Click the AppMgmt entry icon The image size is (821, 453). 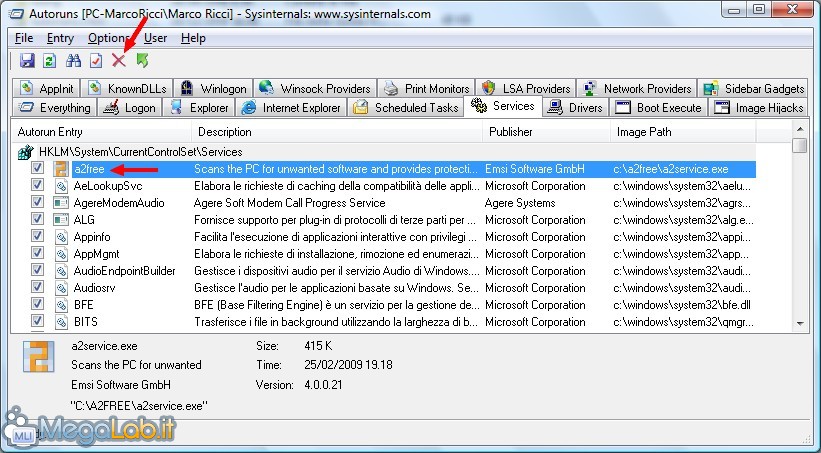click(61, 254)
